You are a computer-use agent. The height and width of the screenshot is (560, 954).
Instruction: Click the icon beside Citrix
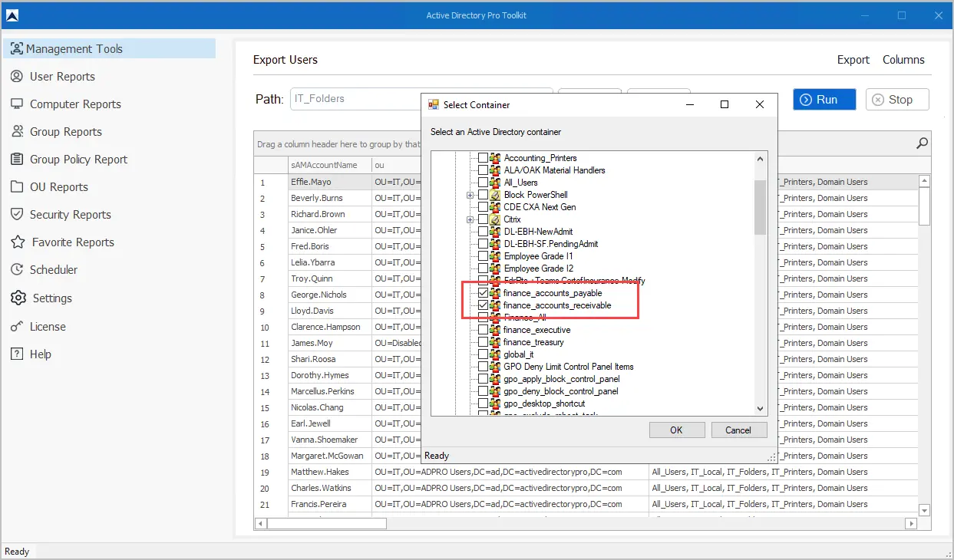(x=495, y=219)
